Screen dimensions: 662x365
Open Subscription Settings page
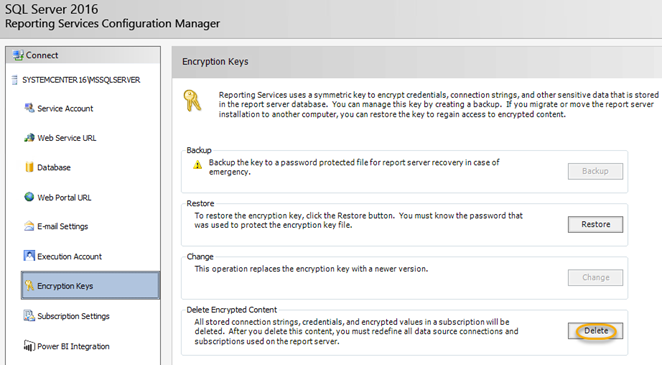tap(73, 316)
